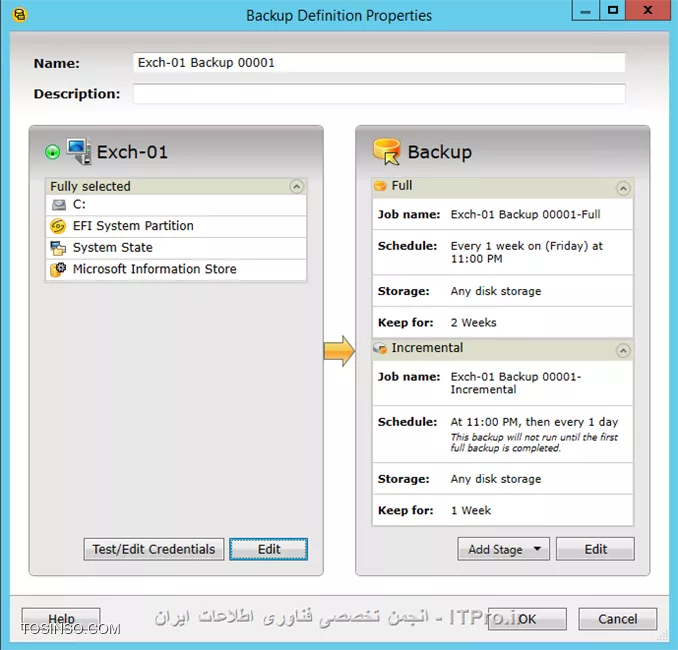This screenshot has height=650, width=678.
Task: Open the Add Stage dropdown
Action: point(503,549)
